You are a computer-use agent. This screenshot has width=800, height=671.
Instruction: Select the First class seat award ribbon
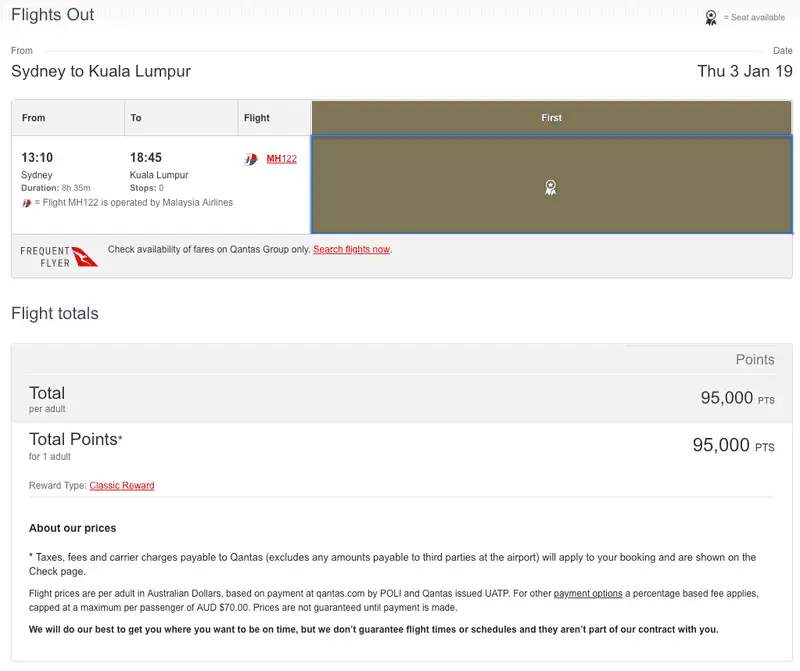tap(551, 187)
